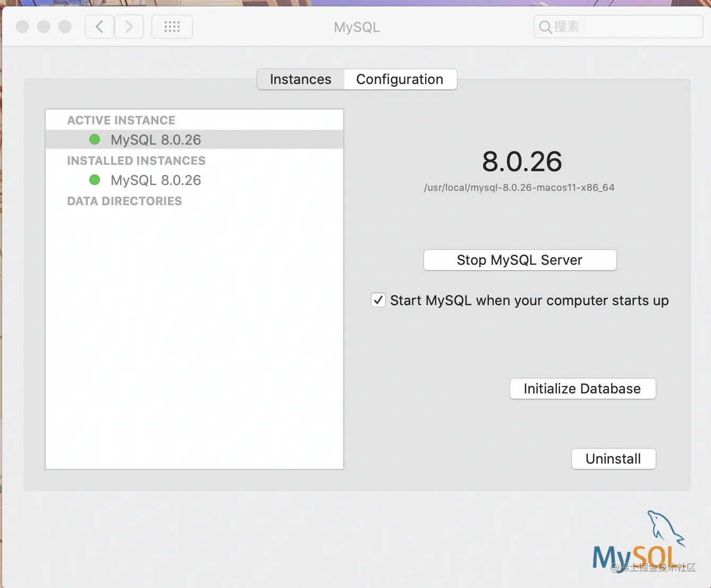Uncheck Start MySQL when computer starts up
Image resolution: width=711 pixels, height=588 pixels.
pyautogui.click(x=378, y=300)
